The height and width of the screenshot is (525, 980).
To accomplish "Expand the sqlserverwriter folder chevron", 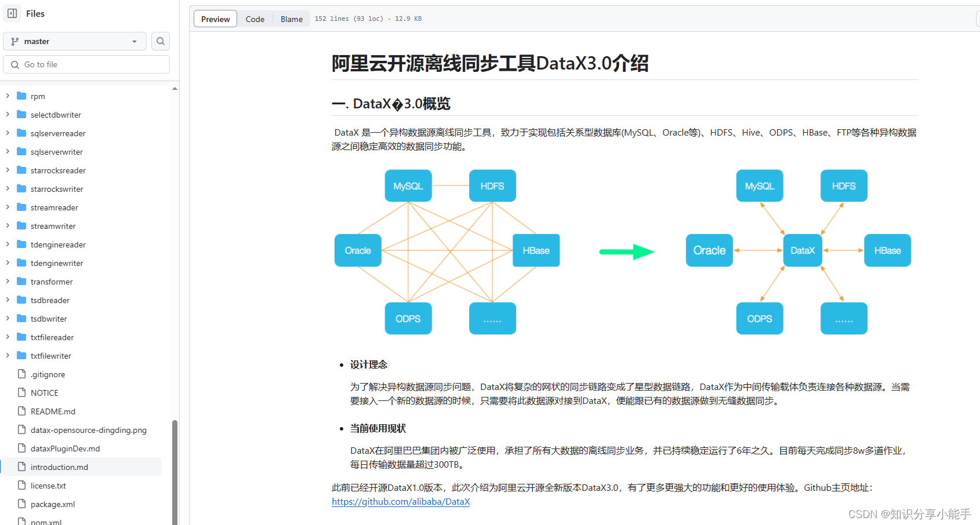I will (8, 151).
